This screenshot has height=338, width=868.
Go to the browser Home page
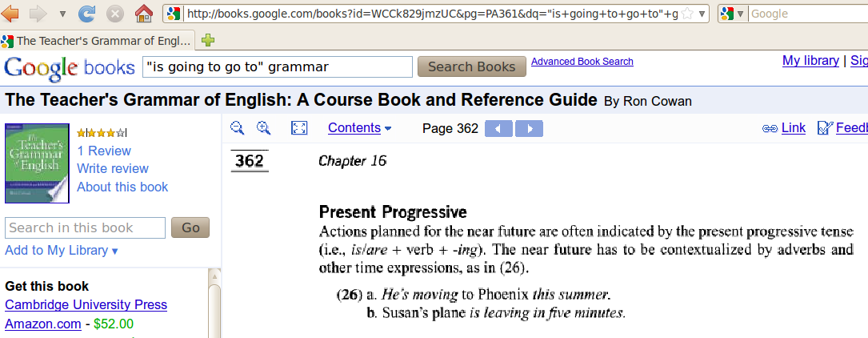tap(143, 13)
